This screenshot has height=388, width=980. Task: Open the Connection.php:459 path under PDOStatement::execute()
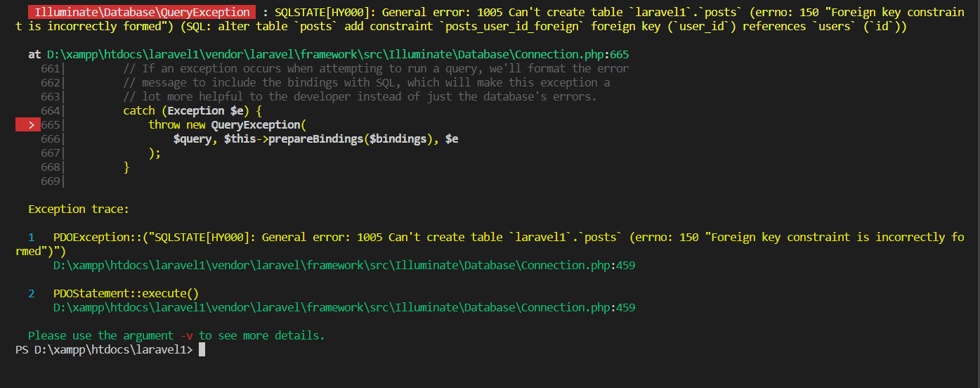point(344,307)
